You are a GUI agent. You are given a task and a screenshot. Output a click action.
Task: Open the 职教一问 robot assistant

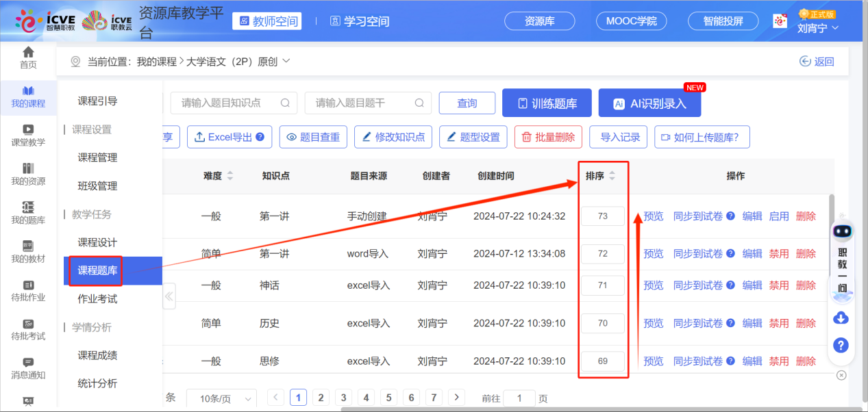click(842, 234)
